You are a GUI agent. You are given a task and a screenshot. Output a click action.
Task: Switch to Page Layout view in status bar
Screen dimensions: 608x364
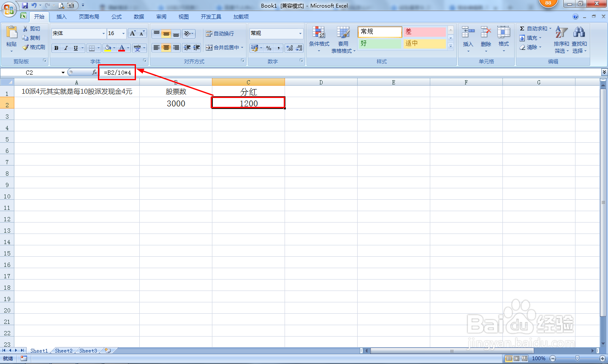point(517,359)
